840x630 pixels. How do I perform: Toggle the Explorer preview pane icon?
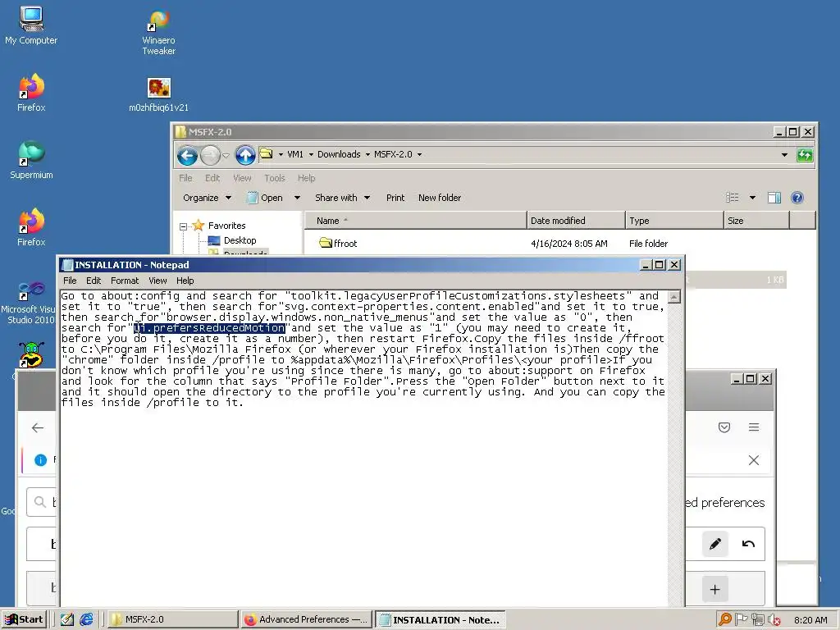(x=774, y=198)
